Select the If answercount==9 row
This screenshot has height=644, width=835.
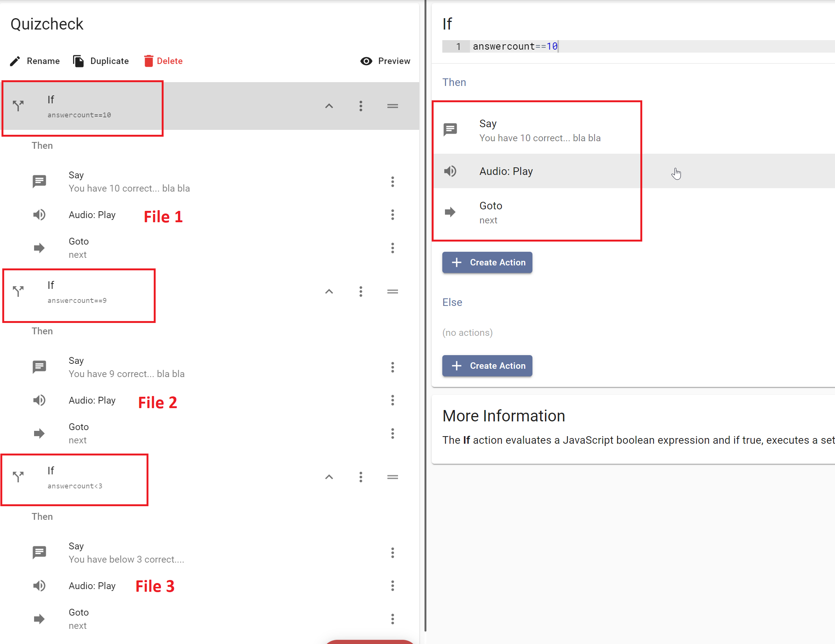209,292
